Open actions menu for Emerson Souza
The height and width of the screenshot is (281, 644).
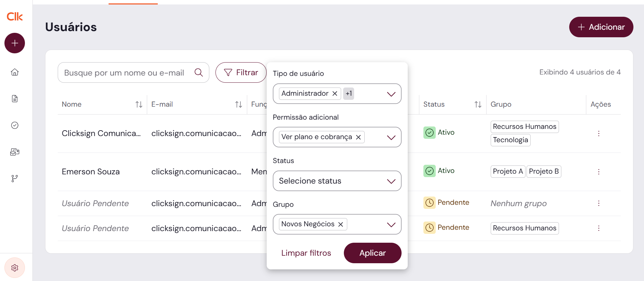(x=599, y=172)
